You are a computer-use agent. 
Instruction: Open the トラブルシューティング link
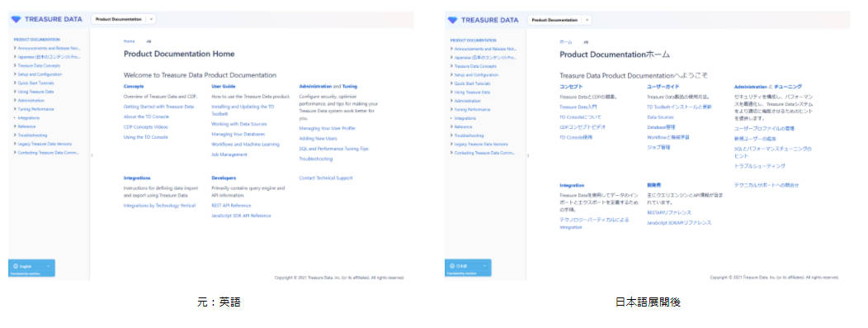[x=759, y=166]
